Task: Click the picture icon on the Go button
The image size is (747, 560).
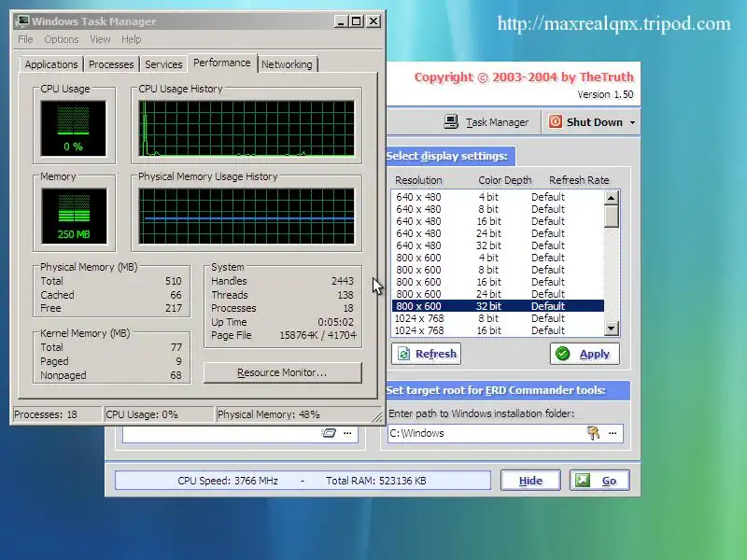Action: pyautogui.click(x=582, y=481)
